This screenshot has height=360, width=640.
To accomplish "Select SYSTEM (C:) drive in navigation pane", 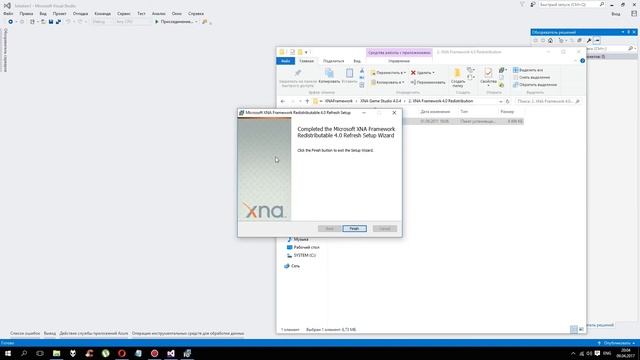I will pyautogui.click(x=301, y=256).
